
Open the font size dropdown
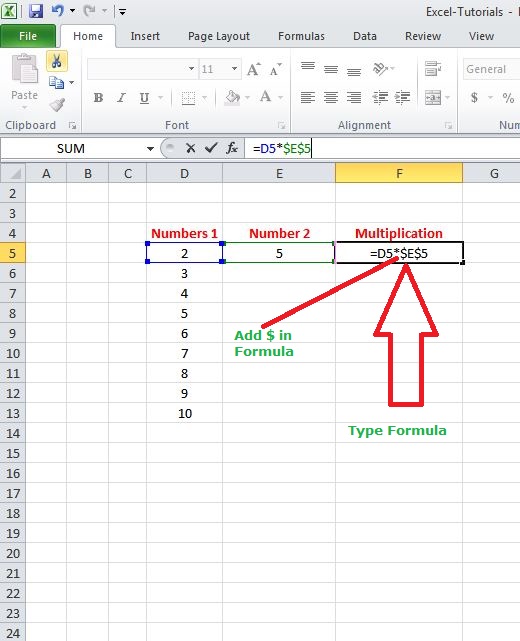pyautogui.click(x=234, y=69)
